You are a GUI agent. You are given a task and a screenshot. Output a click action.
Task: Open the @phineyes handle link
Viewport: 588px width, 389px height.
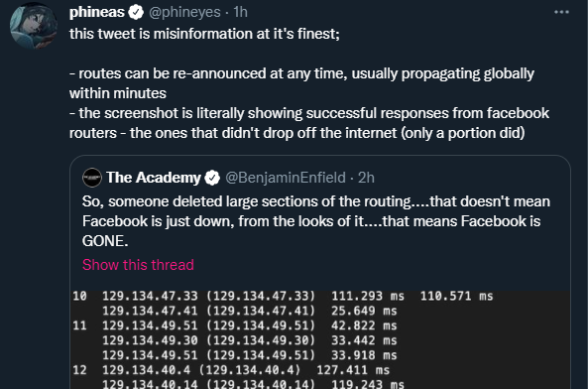click(184, 12)
